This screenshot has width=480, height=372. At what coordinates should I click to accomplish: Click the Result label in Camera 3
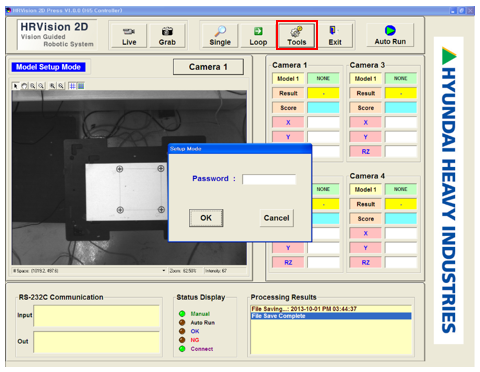(365, 93)
